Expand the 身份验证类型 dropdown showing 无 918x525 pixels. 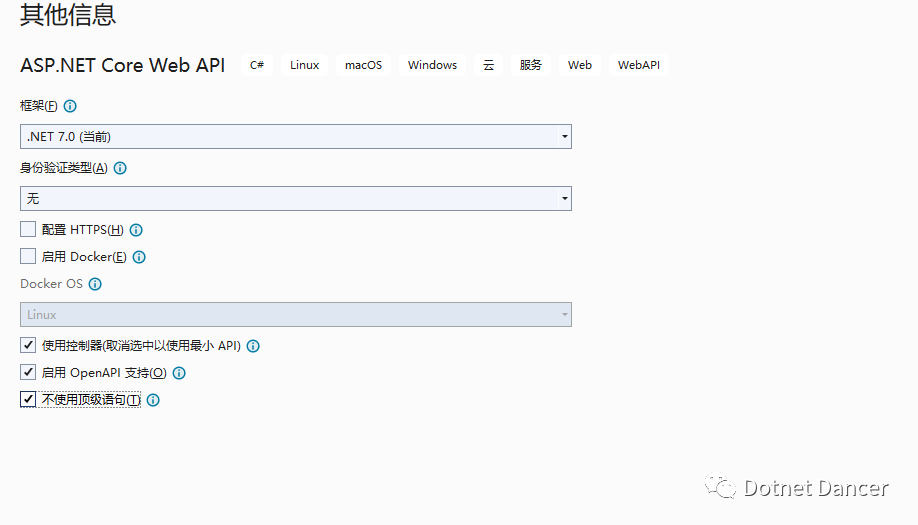click(x=296, y=199)
